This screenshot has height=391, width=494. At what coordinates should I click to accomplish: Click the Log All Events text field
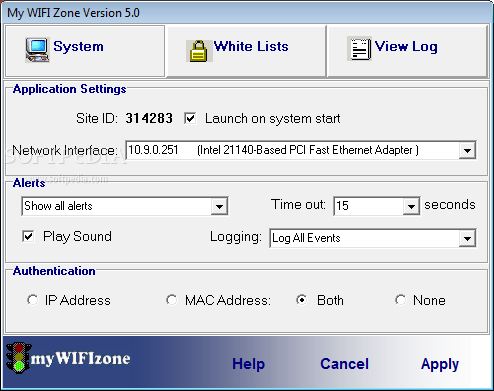coord(364,238)
